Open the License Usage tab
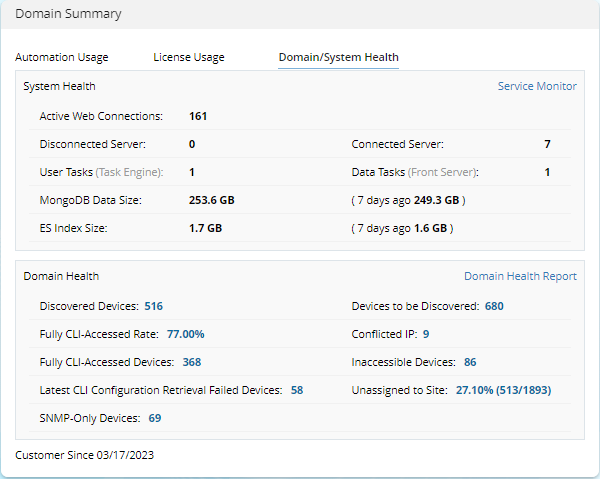 189,58
